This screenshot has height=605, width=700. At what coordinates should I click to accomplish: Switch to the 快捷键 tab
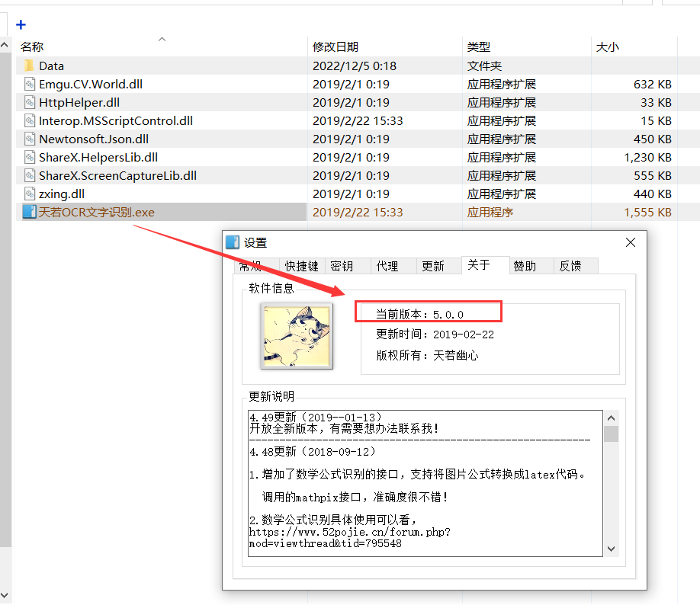pos(300,265)
